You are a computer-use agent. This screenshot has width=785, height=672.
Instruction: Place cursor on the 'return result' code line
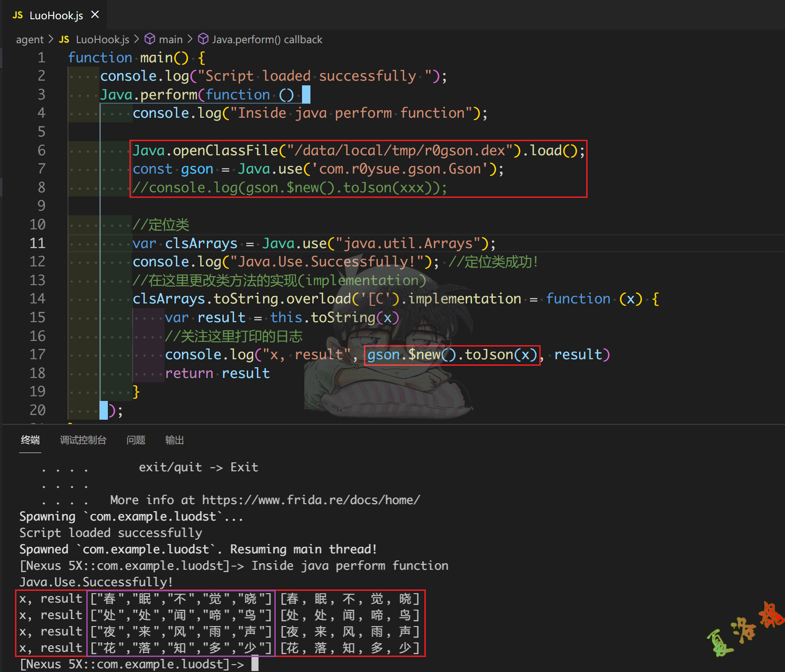pyautogui.click(x=218, y=373)
